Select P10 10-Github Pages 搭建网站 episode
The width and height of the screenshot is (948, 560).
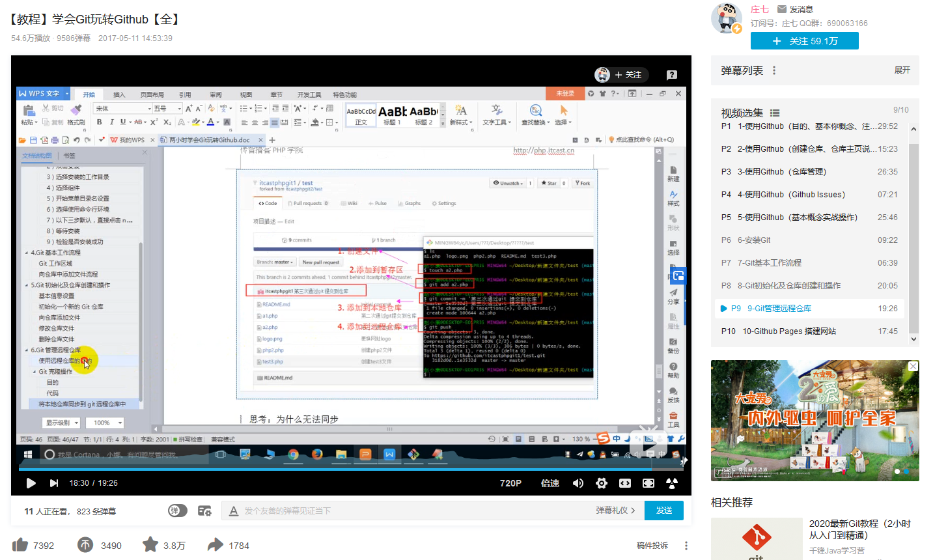pyautogui.click(x=811, y=331)
